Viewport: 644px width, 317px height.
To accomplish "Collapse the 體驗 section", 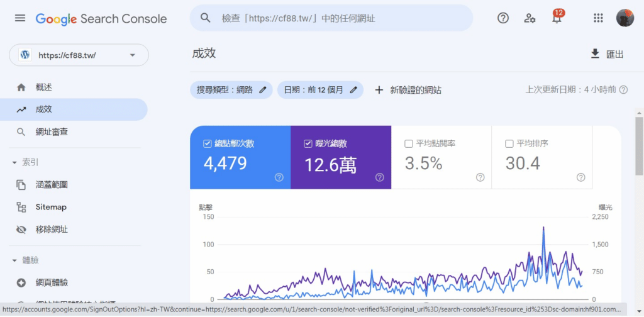I will click(25, 260).
